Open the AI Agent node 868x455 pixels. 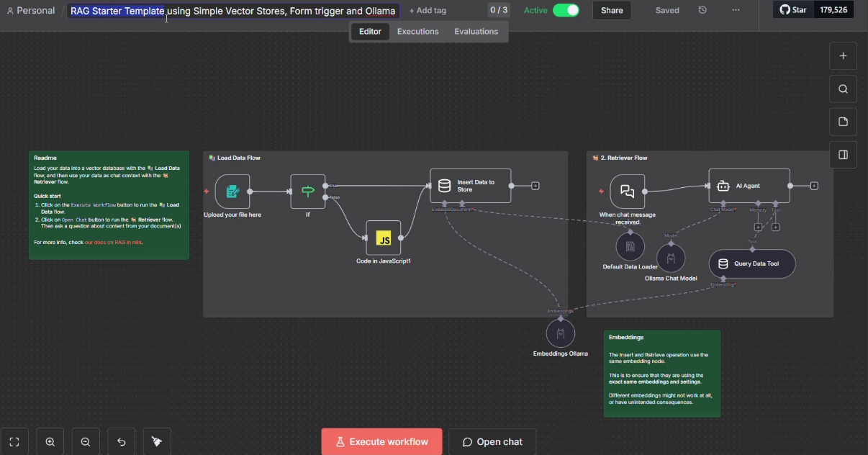pyautogui.click(x=749, y=186)
